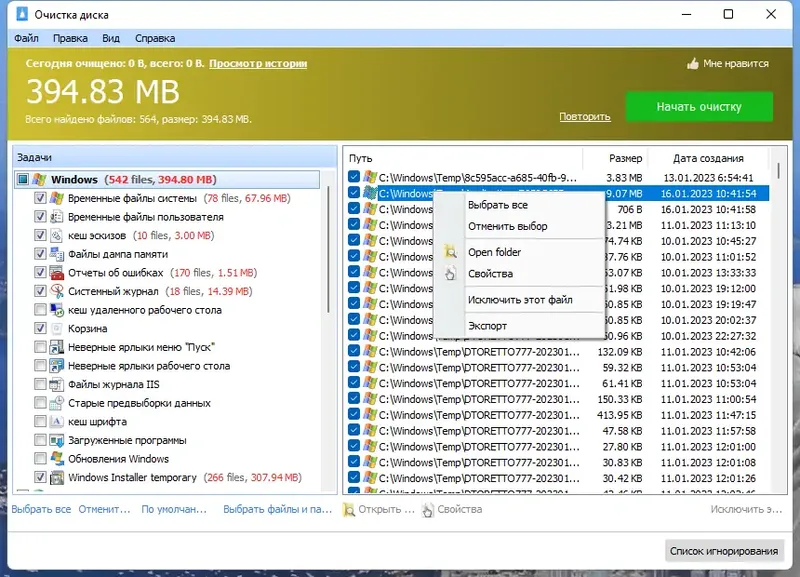Open the Правка menu
The height and width of the screenshot is (577, 800).
[x=70, y=38]
